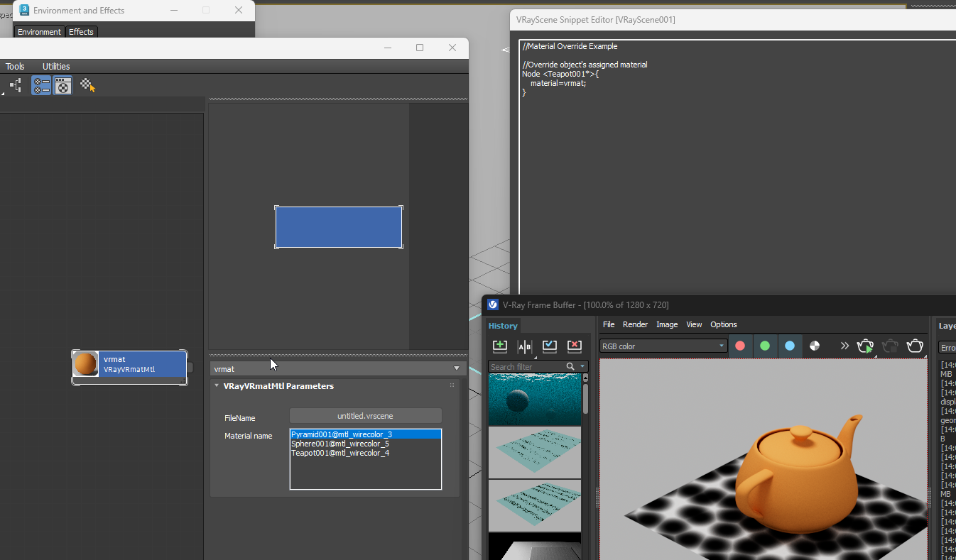Screen dimensions: 956x560
Task: Click the Start interactive rendering teapot icon
Action: (866, 346)
